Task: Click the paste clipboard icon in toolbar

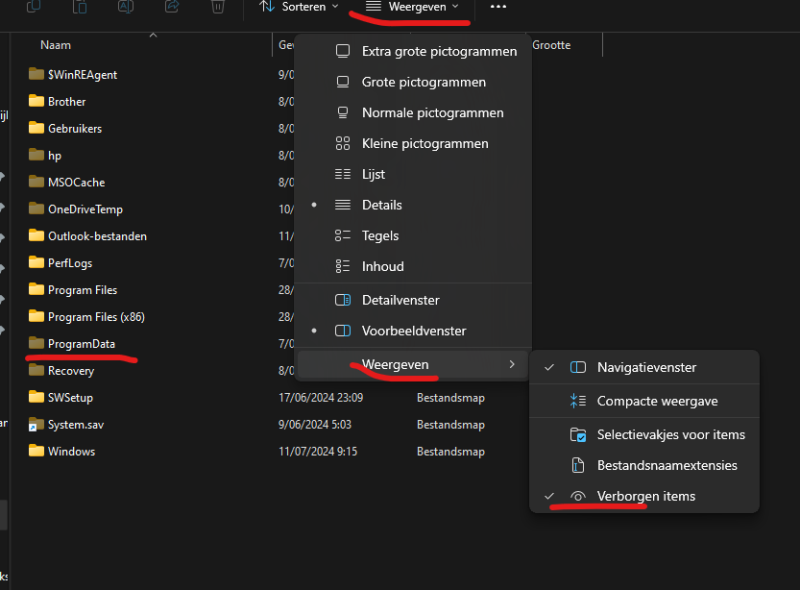Action: [x=80, y=7]
